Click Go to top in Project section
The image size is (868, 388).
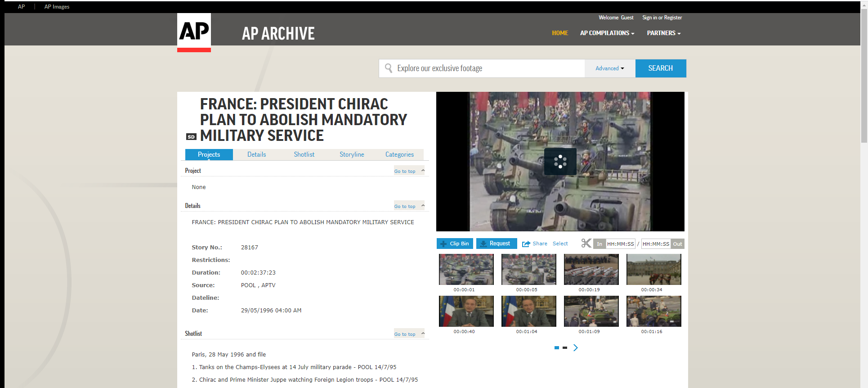405,171
